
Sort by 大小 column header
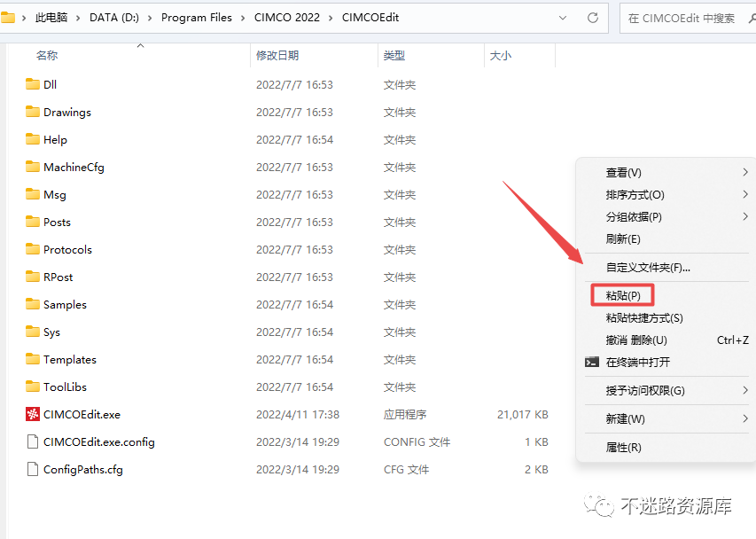pyautogui.click(x=501, y=56)
